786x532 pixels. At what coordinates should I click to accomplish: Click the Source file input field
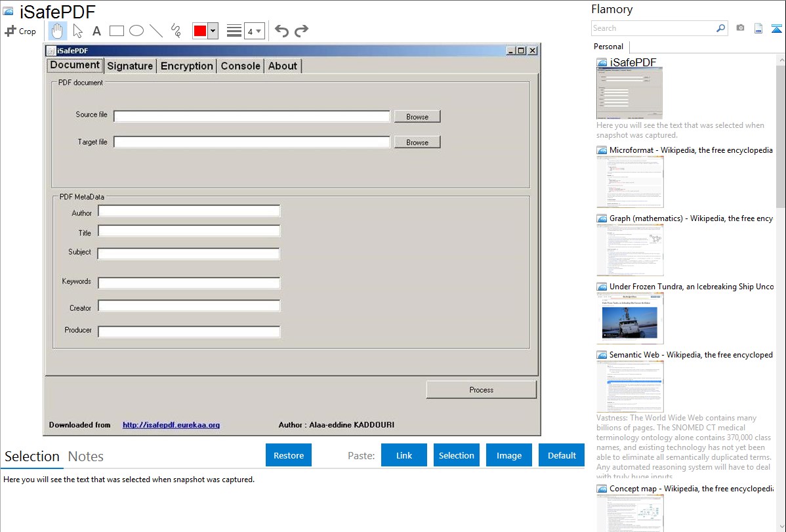(252, 116)
